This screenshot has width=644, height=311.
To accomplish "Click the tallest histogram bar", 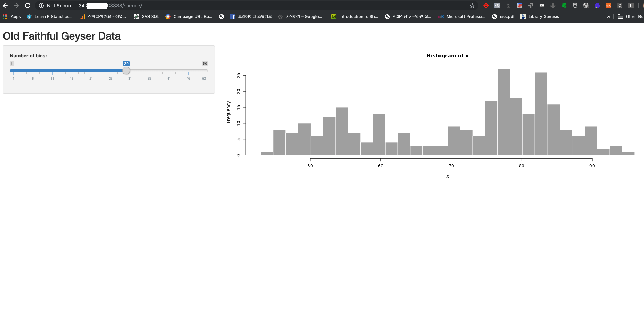I will coord(504,112).
